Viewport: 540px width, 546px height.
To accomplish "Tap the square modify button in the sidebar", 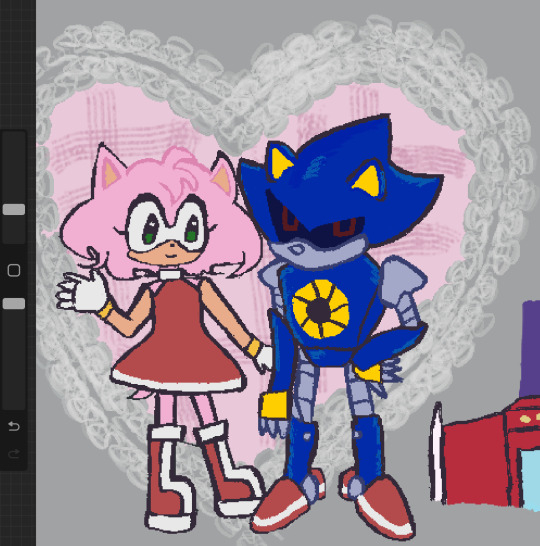I will (14, 270).
